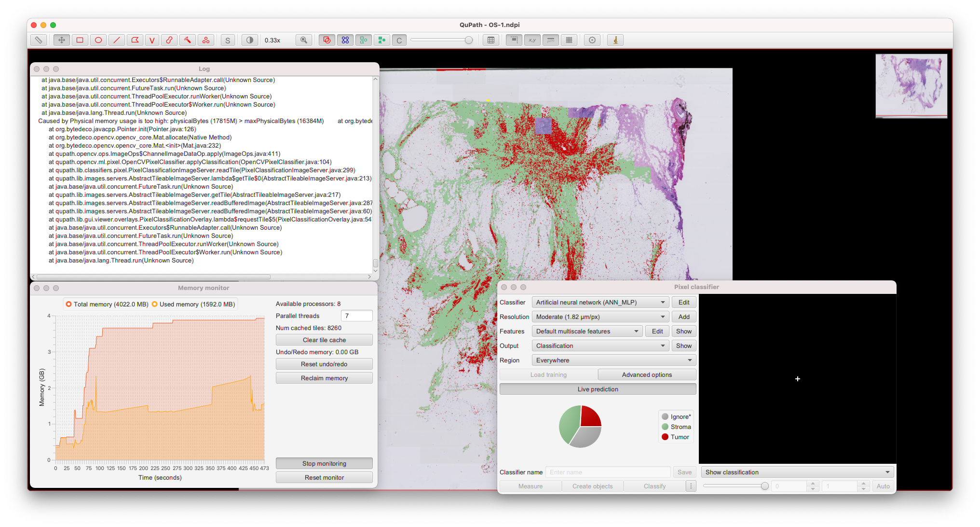This screenshot has height=527, width=980.
Task: Select the Polygon annotation tool
Action: 135,40
